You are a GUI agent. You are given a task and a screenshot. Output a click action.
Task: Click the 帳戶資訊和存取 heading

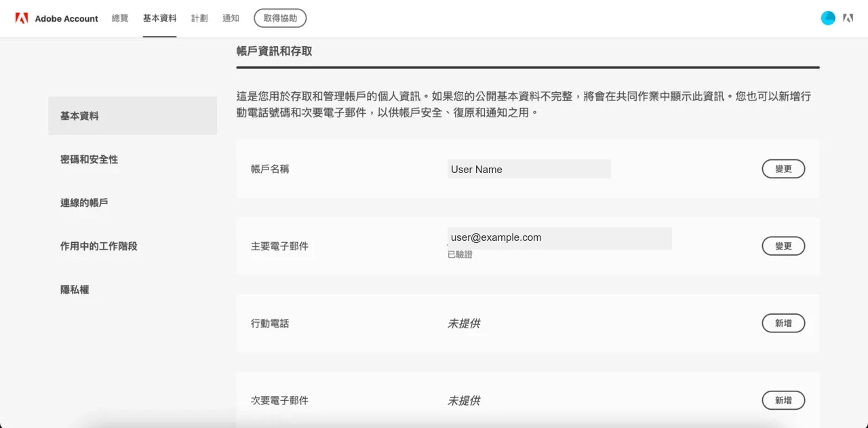coord(274,51)
